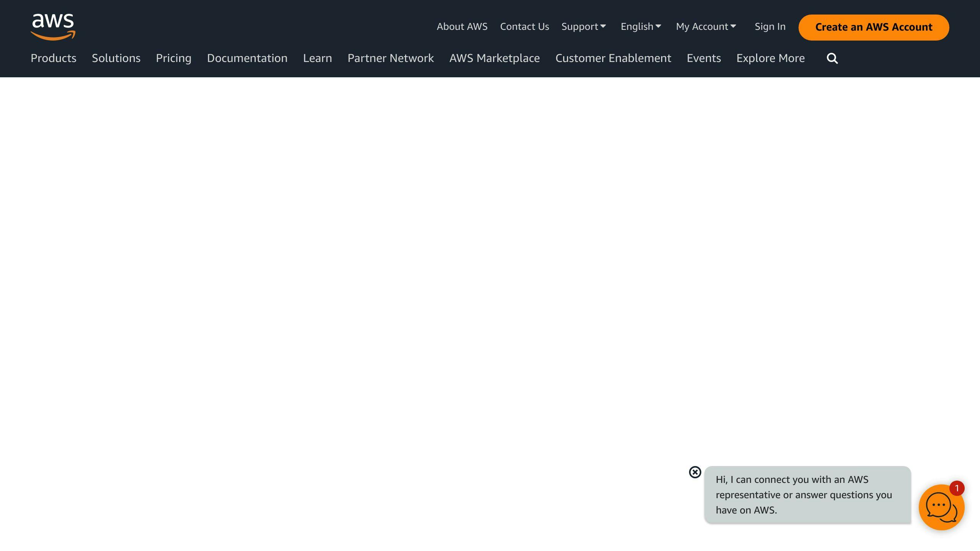Expand the My Account dropdown
Viewport: 980px width, 551px height.
tap(706, 27)
